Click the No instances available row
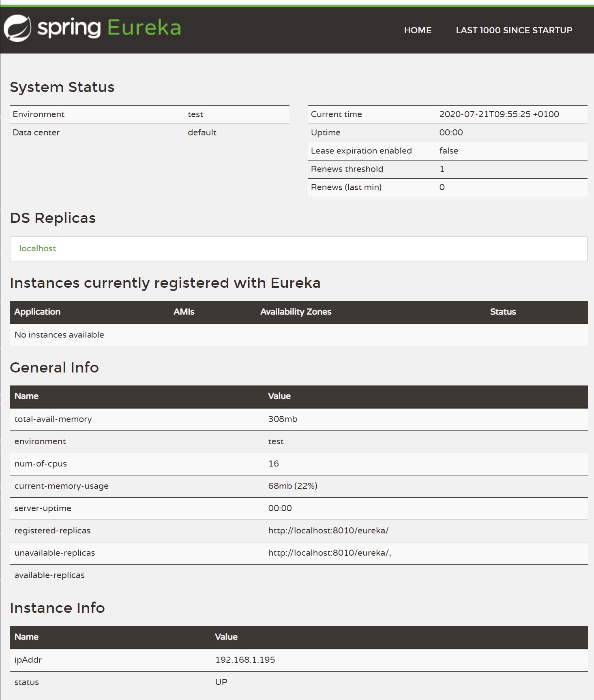The image size is (594, 700). click(59, 335)
